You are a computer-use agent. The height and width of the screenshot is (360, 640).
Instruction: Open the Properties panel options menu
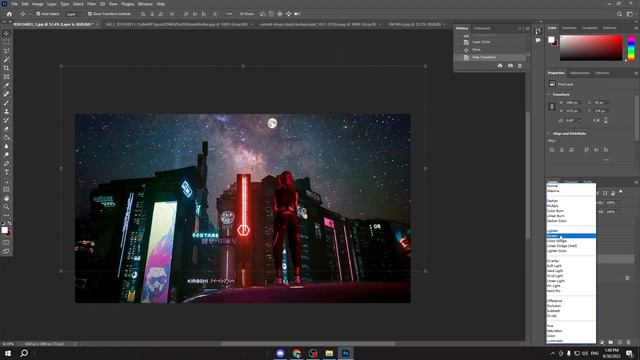(x=636, y=73)
